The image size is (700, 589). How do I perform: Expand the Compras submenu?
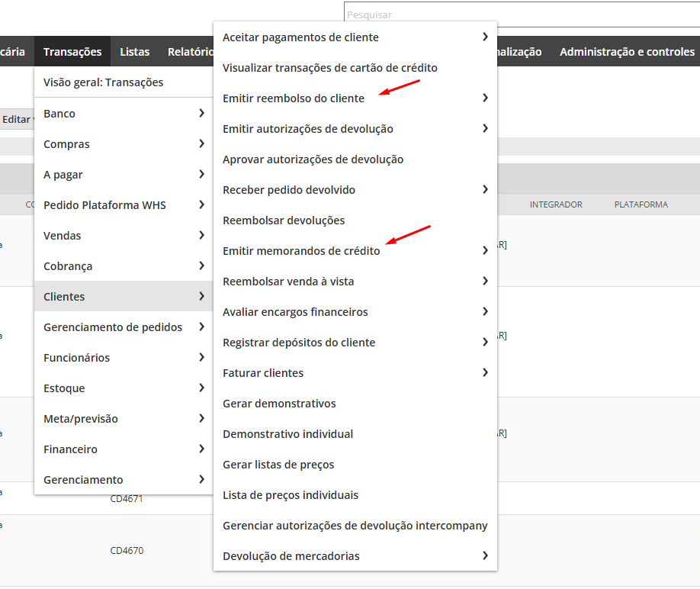[124, 144]
